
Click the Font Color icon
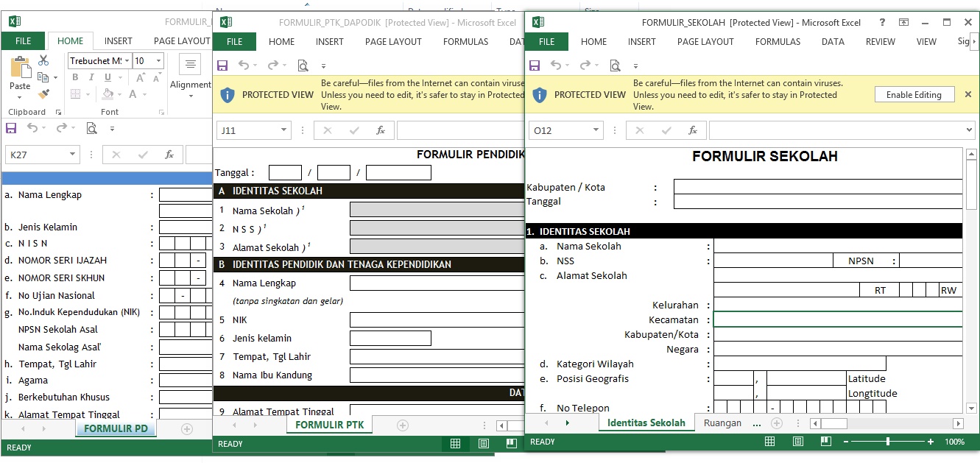pos(133,94)
